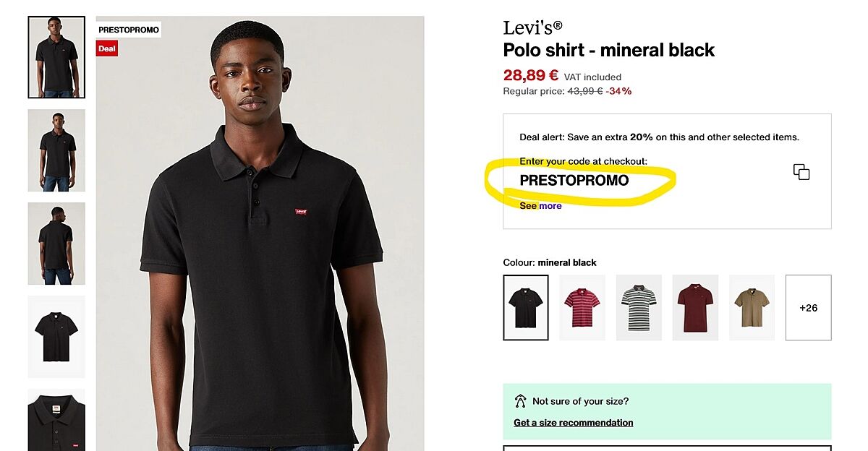Show the second model thumbnail with jeans
868x451 pixels.
click(56, 150)
